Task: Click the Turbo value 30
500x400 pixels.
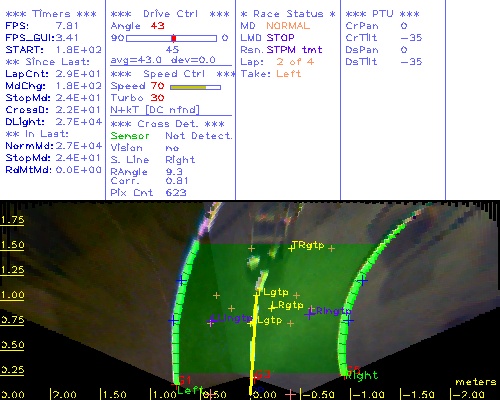Action: (x=157, y=98)
